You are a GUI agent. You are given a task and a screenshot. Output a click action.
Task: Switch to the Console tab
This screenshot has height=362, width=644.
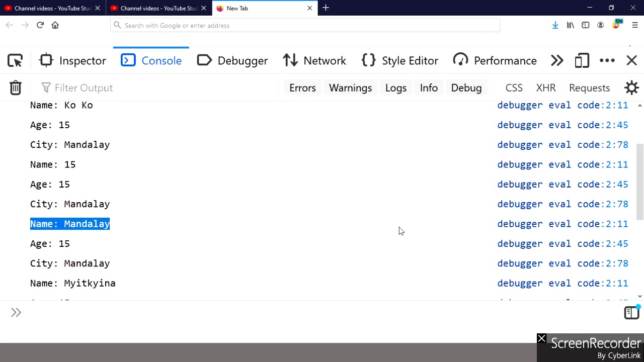[x=151, y=61]
